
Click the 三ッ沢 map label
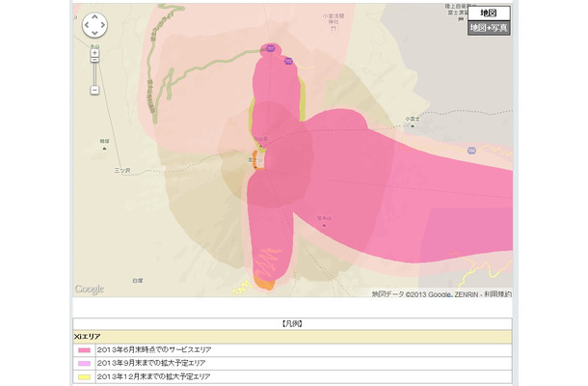point(122,171)
